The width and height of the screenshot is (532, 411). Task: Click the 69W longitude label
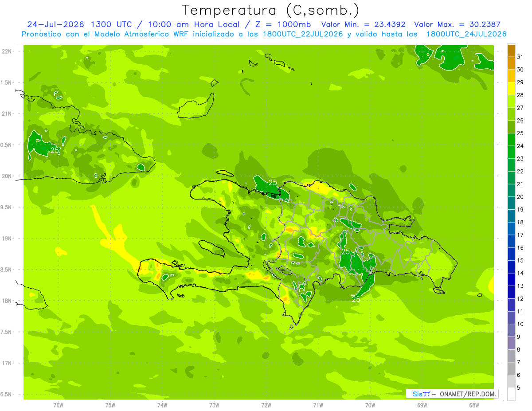coord(422,405)
